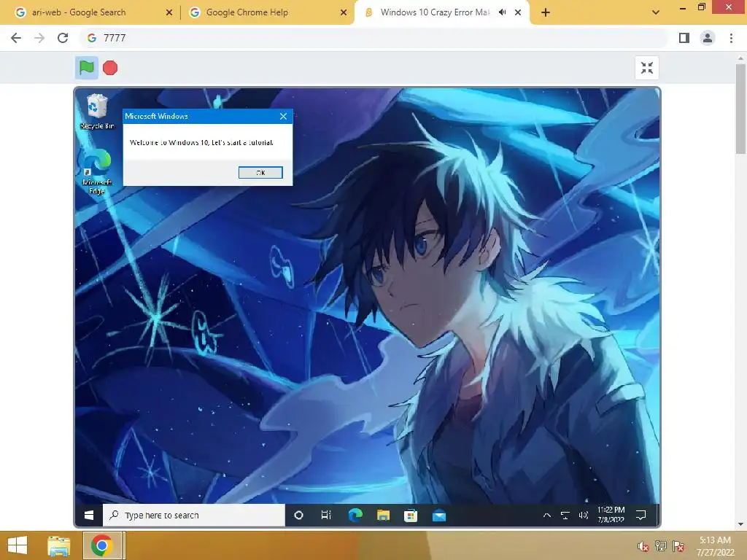Toggle the Chrome side panel
The height and width of the screenshot is (560, 747).
point(684,38)
